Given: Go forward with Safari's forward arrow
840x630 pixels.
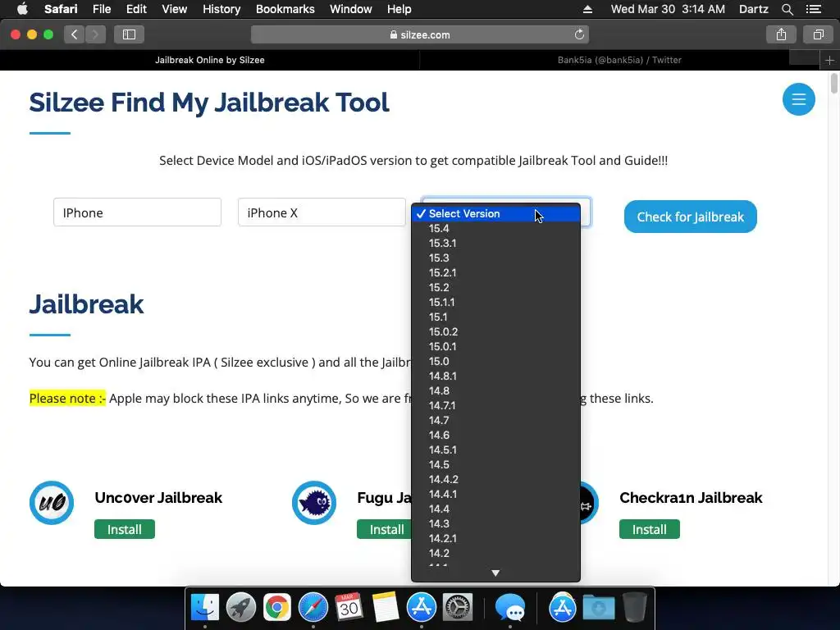Looking at the screenshot, I should coord(95,34).
